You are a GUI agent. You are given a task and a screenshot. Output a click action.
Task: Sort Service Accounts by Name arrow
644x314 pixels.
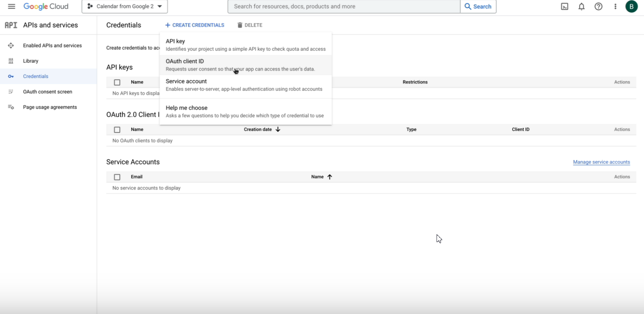coord(329,177)
